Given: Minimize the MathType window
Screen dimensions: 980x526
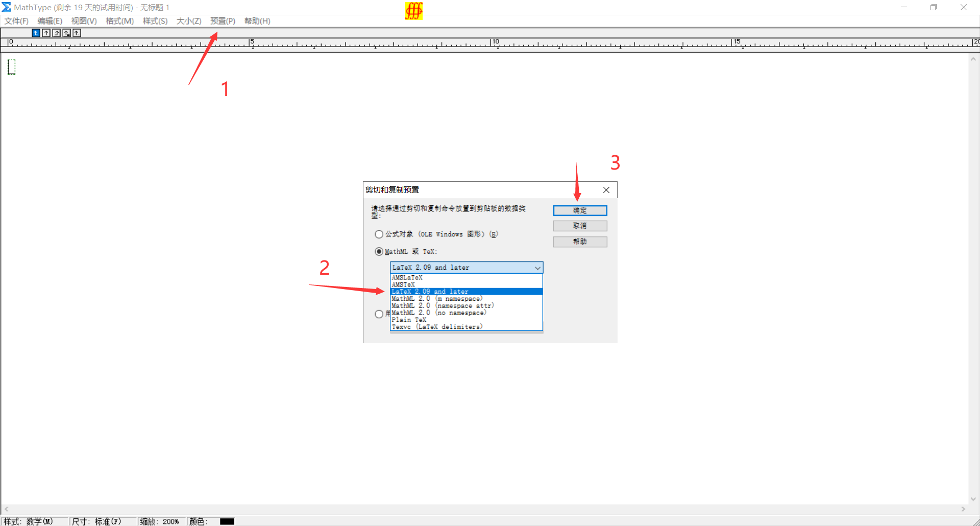Looking at the screenshot, I should tap(904, 7).
